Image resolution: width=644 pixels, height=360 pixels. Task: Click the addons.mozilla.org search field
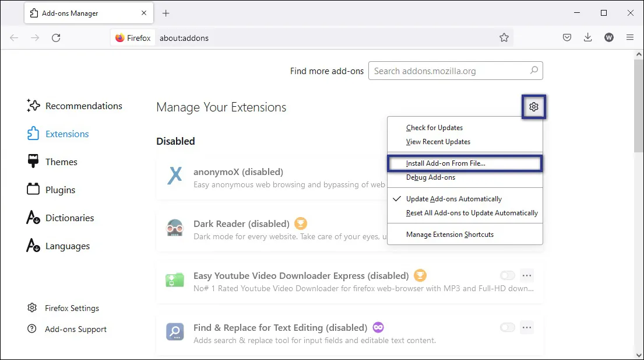(x=455, y=71)
